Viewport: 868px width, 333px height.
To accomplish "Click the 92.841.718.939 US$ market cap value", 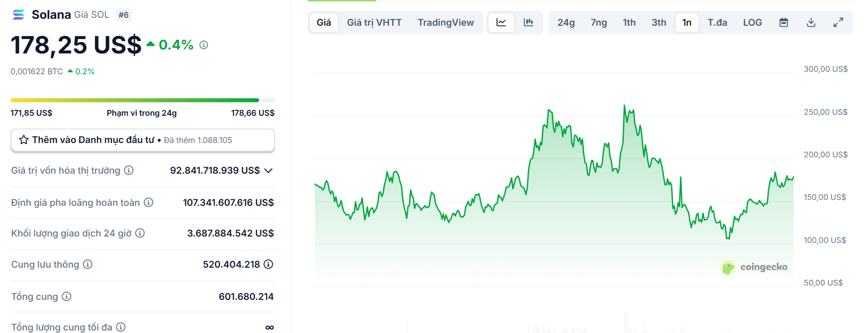I will pyautogui.click(x=215, y=170).
